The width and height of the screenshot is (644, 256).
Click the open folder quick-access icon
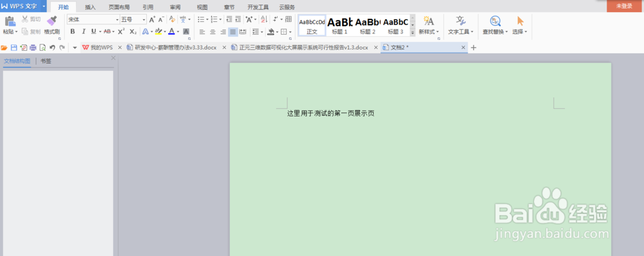pyautogui.click(x=5, y=48)
